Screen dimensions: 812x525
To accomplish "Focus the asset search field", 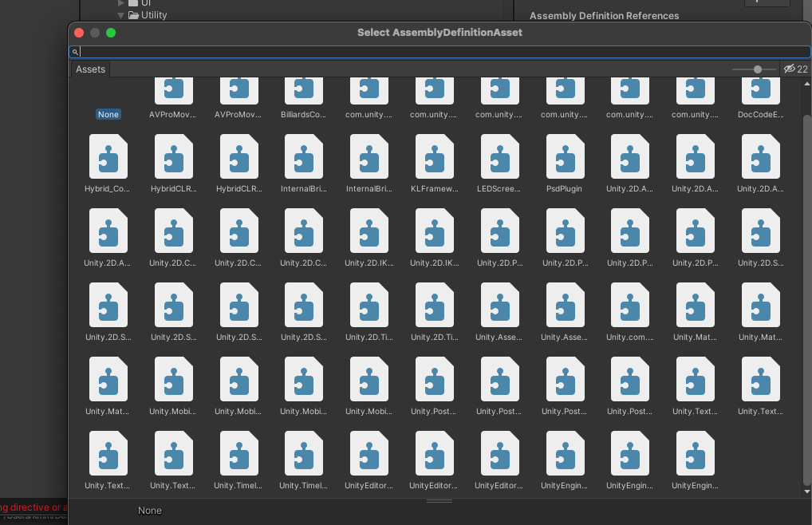I will [x=440, y=52].
